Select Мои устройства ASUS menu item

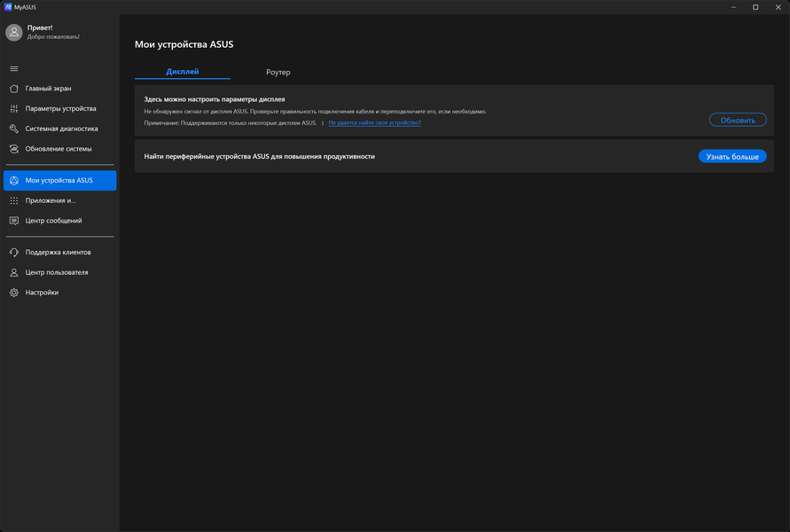[59, 180]
